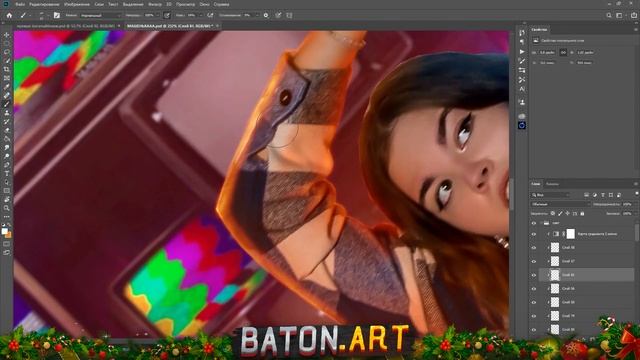640x360 pixels.
Task: Select layer thumbnail of Слой 81
Action: click(555, 275)
